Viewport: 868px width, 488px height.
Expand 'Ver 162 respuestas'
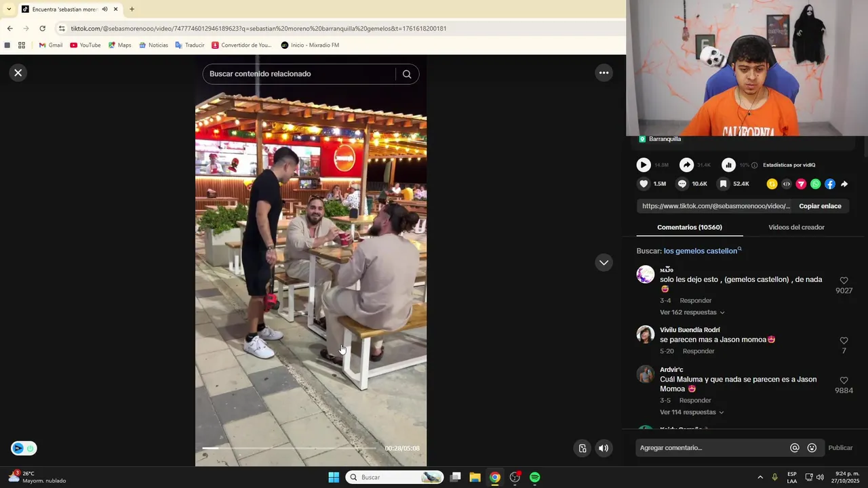pos(692,312)
